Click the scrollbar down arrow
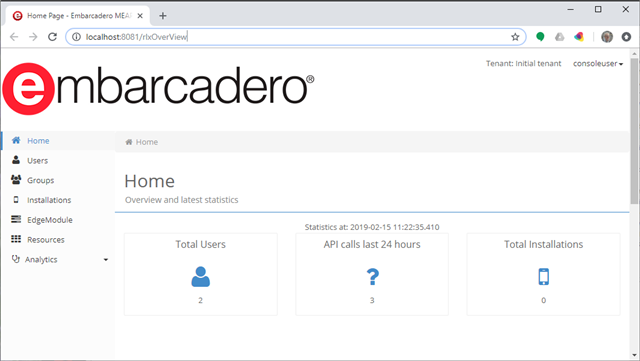 pyautogui.click(x=634, y=355)
